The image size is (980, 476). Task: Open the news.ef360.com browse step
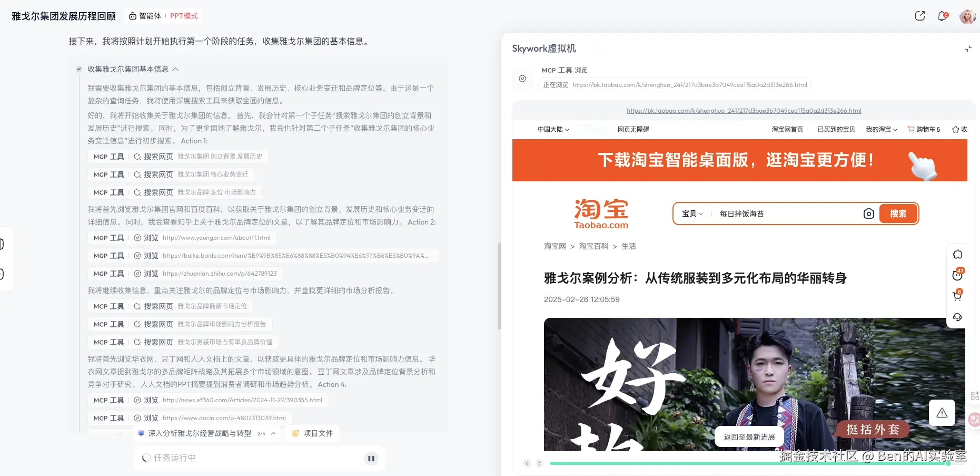[208, 400]
